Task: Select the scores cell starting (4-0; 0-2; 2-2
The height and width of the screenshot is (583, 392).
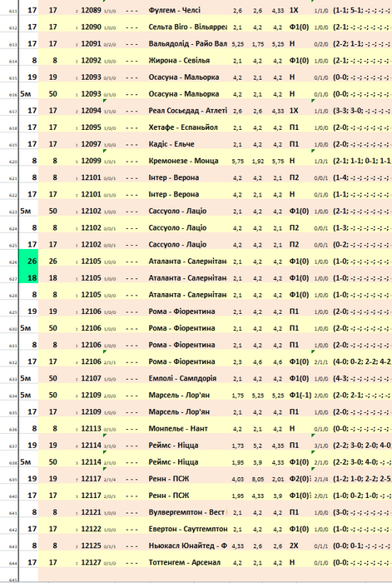Action: click(x=362, y=361)
